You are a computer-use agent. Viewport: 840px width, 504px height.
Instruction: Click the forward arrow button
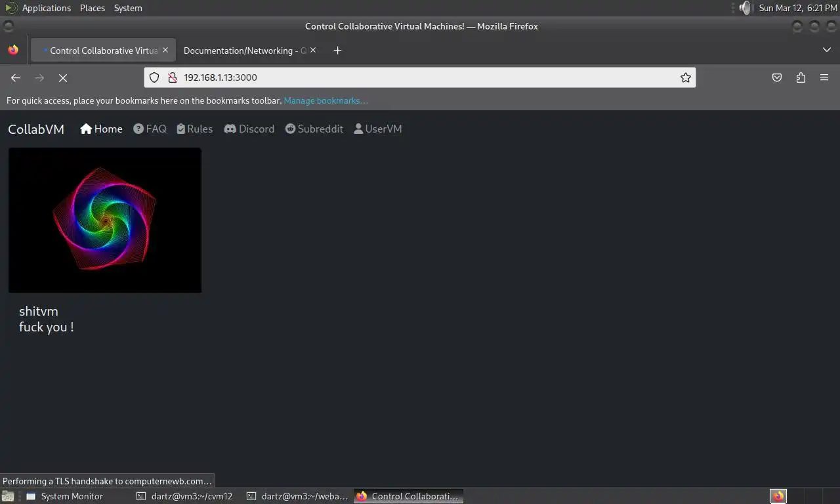coord(39,77)
